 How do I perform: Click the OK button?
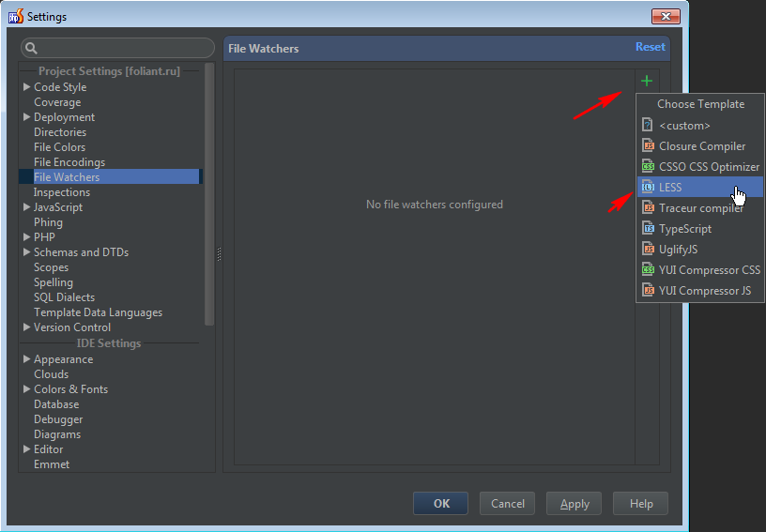[x=440, y=503]
